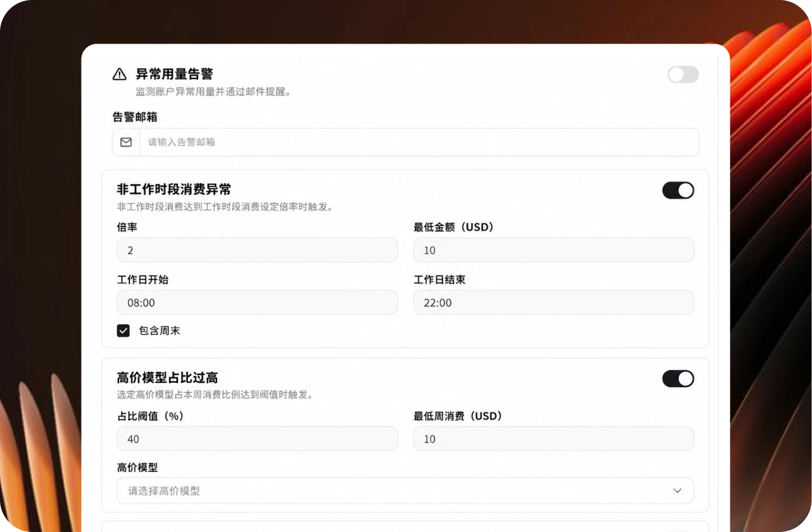Click the text 非工作时段消费达到工作时段消费设定倍率时触发。
This screenshot has height=532, width=812.
[x=225, y=207]
